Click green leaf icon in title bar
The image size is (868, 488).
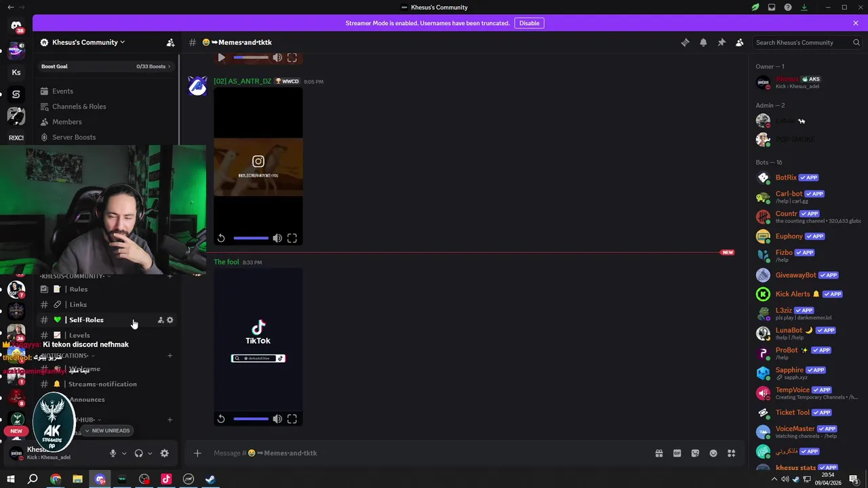tap(755, 7)
